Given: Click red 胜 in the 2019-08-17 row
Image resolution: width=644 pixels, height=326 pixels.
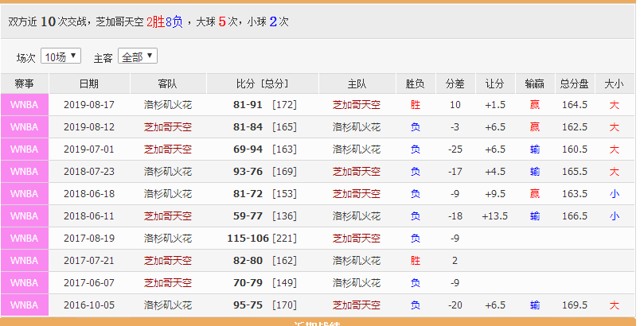Looking at the screenshot, I should pos(416,105).
